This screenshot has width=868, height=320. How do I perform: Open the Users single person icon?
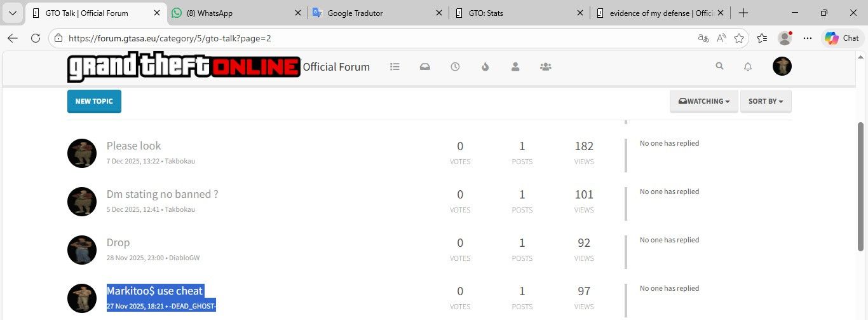(x=515, y=66)
